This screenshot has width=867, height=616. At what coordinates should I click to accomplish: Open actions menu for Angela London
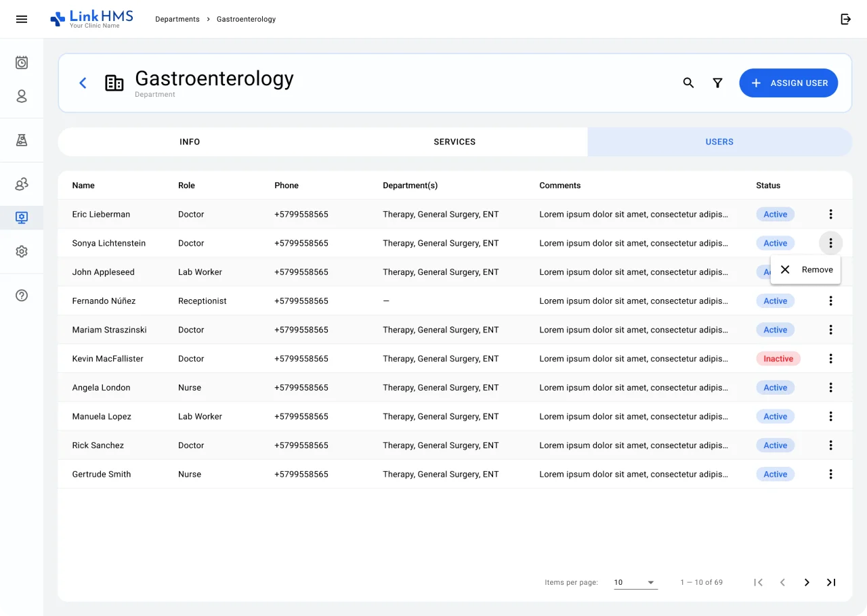(x=830, y=387)
